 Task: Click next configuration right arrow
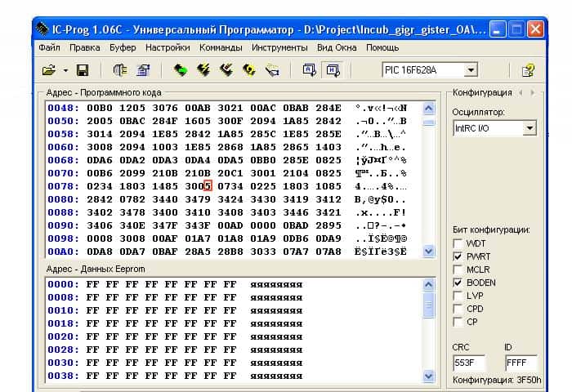click(533, 92)
